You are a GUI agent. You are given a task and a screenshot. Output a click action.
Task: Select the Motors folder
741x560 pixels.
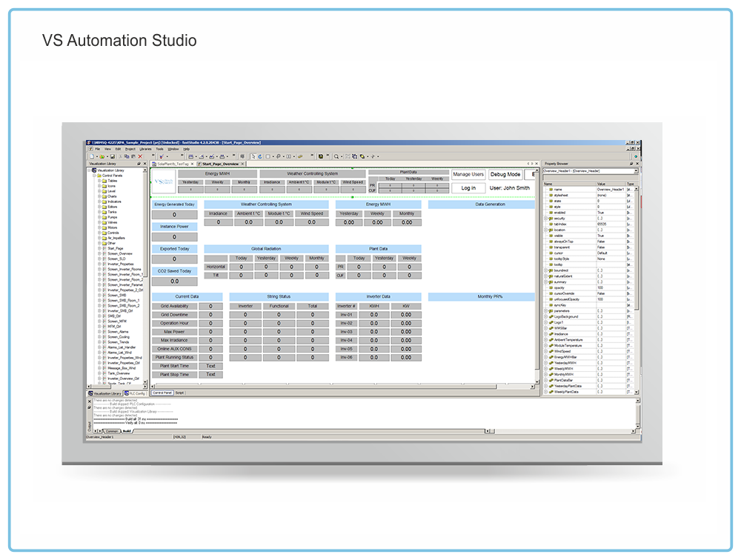click(x=113, y=227)
